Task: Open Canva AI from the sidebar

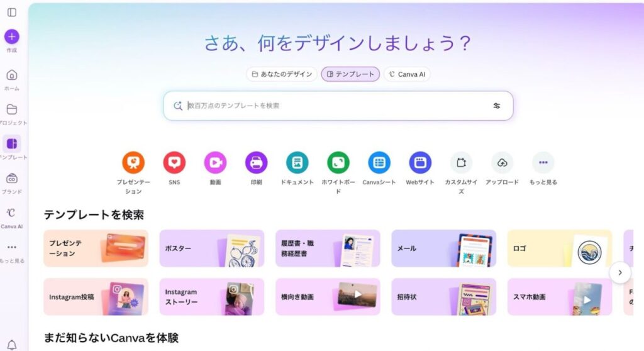Action: click(11, 213)
